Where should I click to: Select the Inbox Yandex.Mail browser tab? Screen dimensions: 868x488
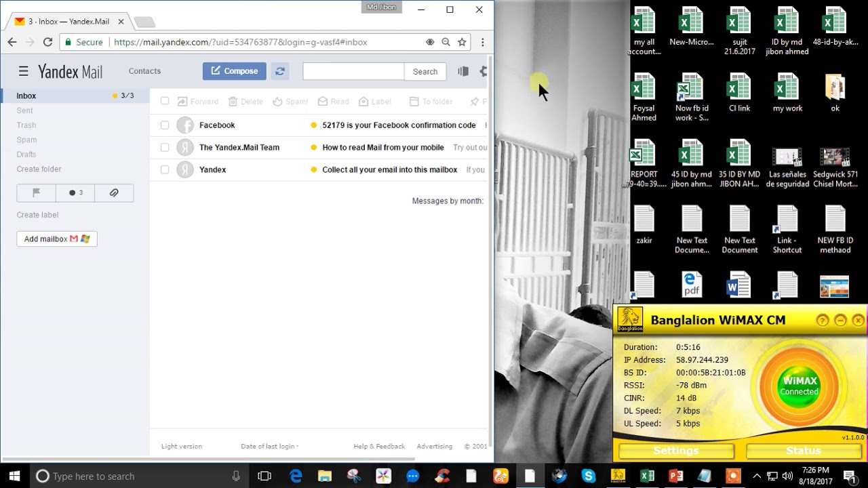click(x=68, y=22)
